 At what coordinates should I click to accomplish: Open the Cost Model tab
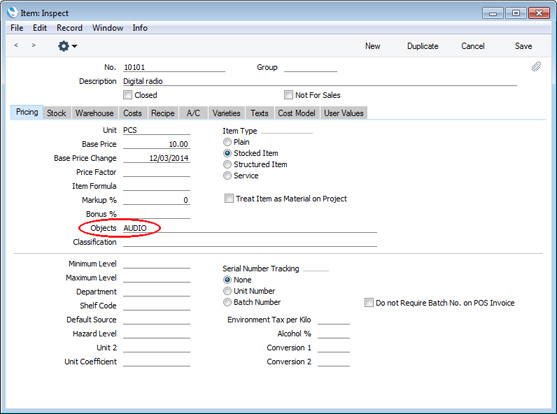pyautogui.click(x=296, y=113)
